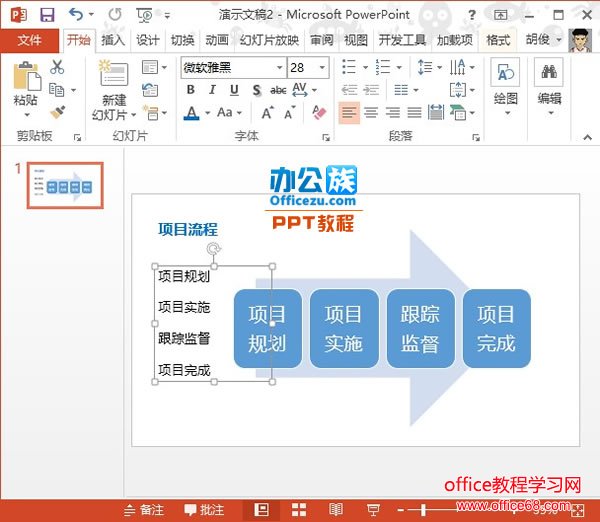Toggle Bold formatting
This screenshot has width=600, height=522.
[190, 90]
